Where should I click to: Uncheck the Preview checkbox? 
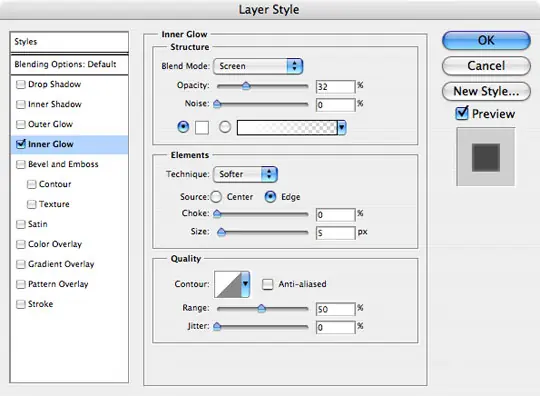pos(461,113)
